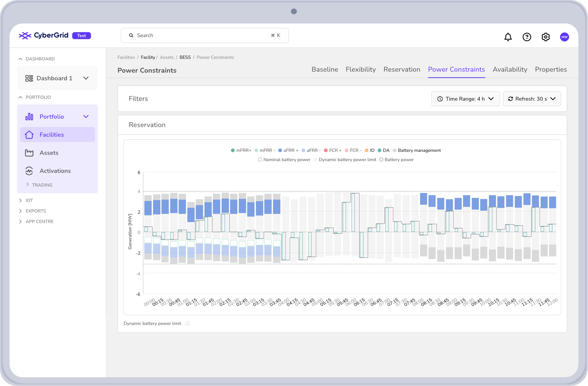Image resolution: width=588 pixels, height=386 pixels.
Task: Open the Refresh 30 s dropdown
Action: point(532,99)
